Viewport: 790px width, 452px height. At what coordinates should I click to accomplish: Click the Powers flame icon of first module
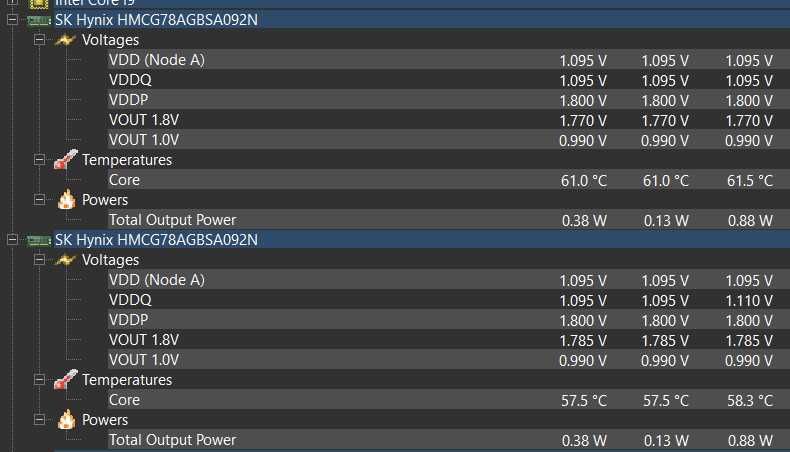pos(67,200)
